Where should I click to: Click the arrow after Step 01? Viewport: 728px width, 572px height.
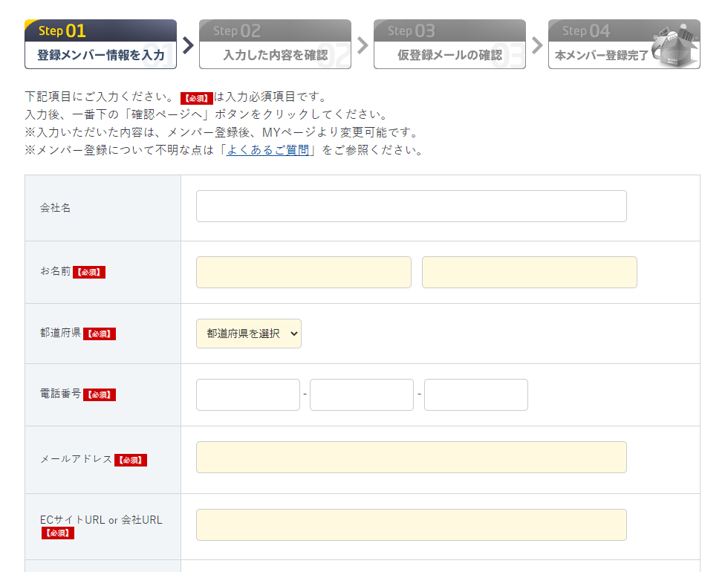coord(188,45)
